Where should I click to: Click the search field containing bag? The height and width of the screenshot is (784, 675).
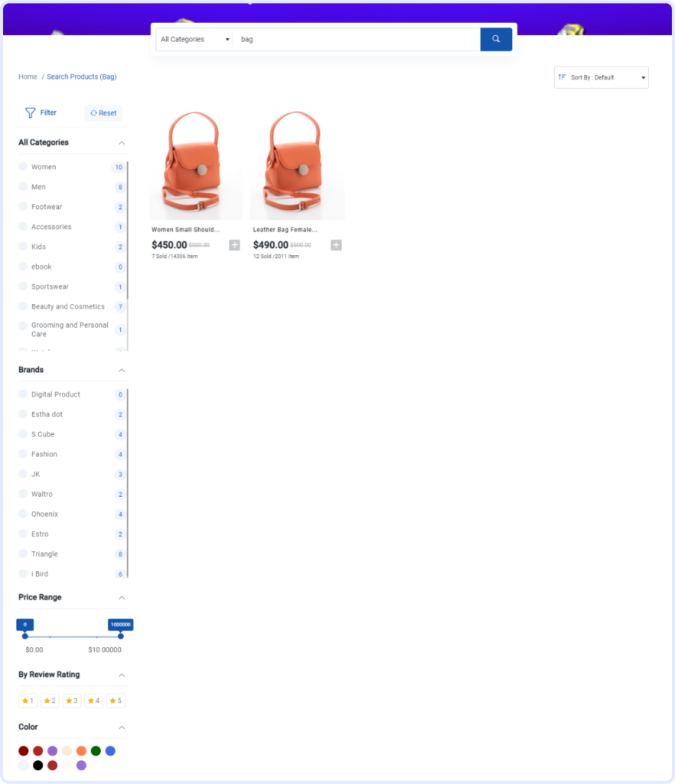(x=356, y=39)
